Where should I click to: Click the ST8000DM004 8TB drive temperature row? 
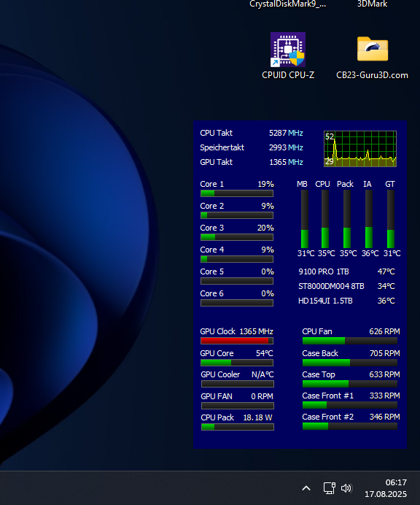click(346, 286)
